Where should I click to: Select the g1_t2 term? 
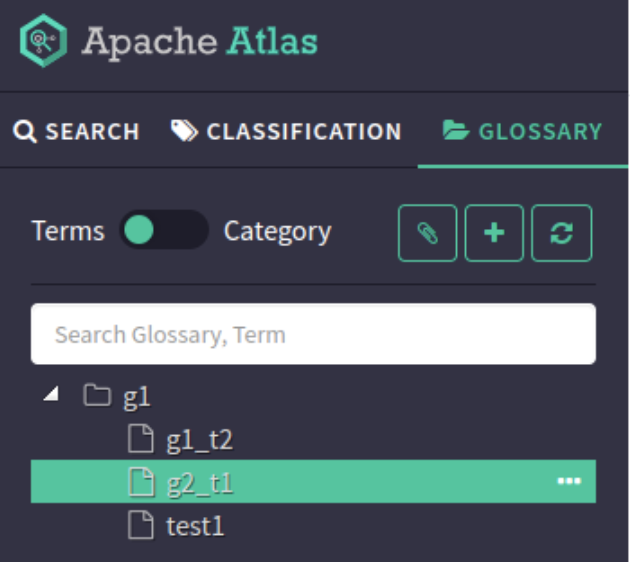click(x=199, y=439)
